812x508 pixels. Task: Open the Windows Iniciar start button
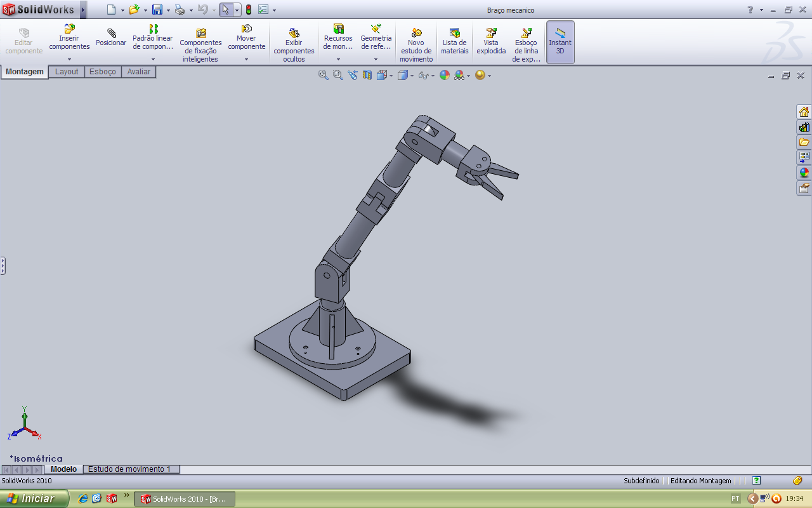click(x=34, y=498)
